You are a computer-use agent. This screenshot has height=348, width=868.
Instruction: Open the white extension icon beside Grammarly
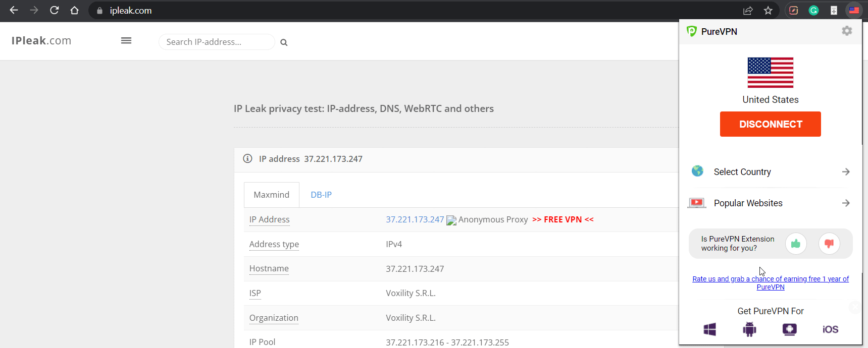[834, 11]
